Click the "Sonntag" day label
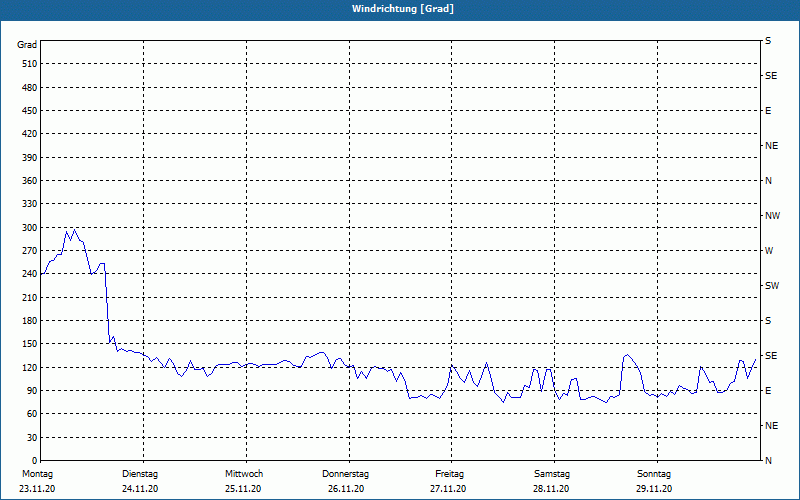Screen dimensions: 800x500 pyautogui.click(x=654, y=474)
